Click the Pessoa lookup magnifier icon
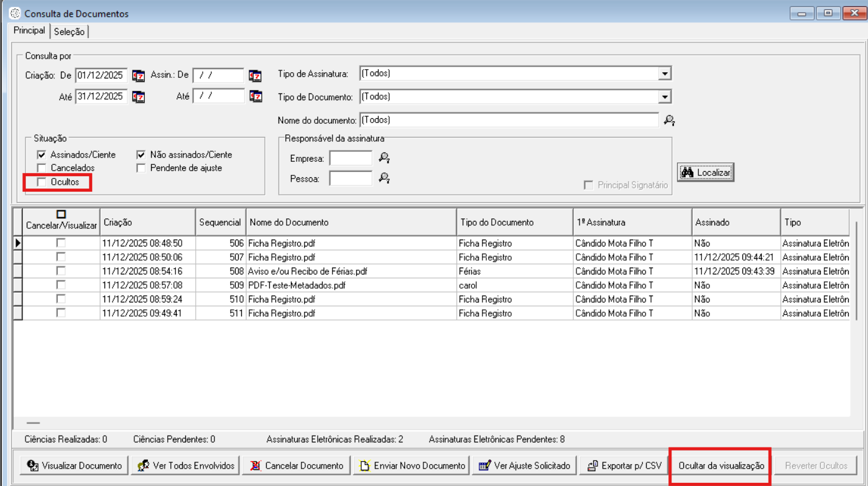 click(384, 179)
